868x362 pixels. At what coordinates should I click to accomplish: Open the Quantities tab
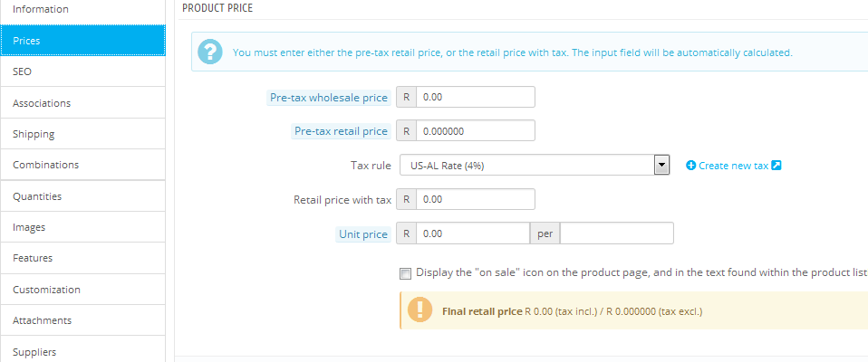(82, 196)
